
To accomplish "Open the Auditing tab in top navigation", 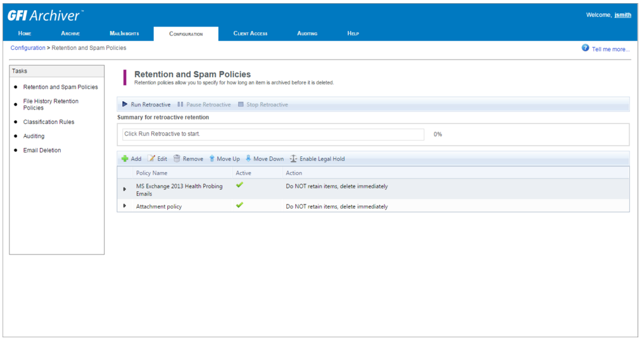I will (307, 34).
